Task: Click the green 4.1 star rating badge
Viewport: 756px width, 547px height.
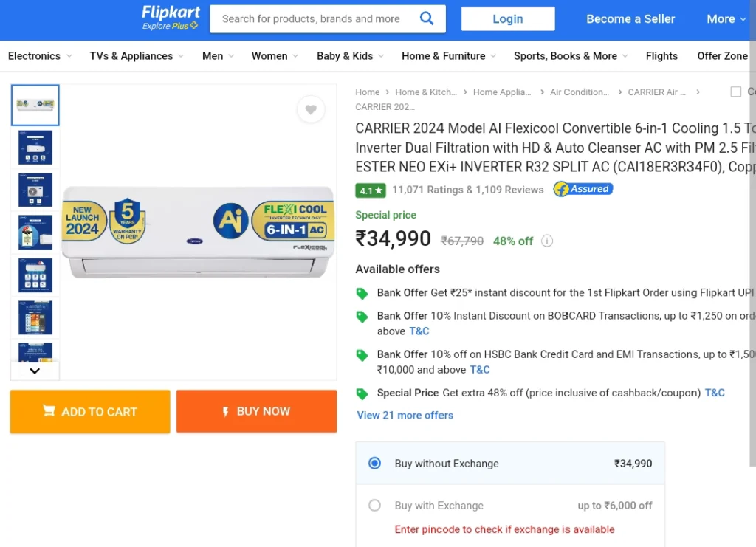Action: click(371, 190)
